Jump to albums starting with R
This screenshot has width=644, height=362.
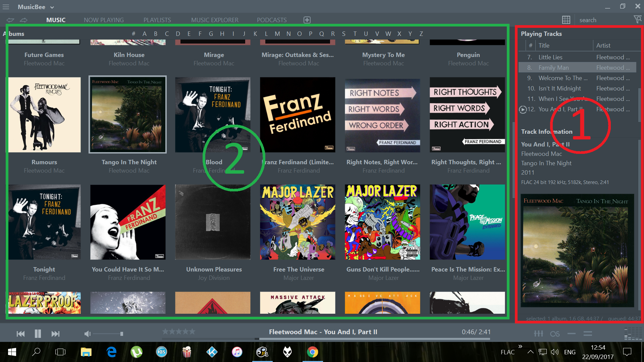(333, 34)
